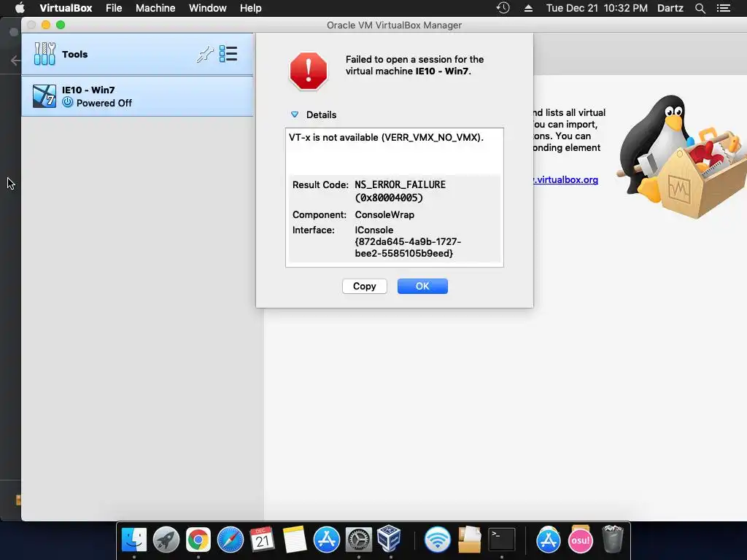Open the File menu
747x560 pixels.
pyautogui.click(x=114, y=8)
